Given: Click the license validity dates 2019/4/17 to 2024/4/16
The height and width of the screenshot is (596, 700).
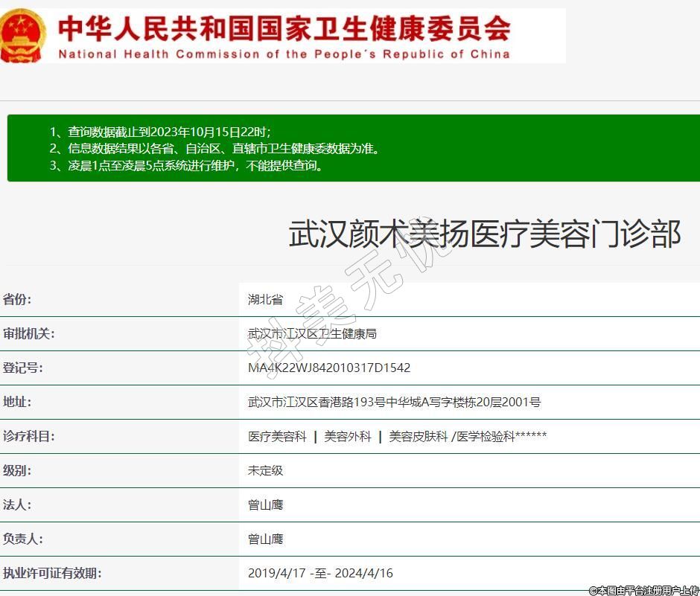Looking at the screenshot, I should coord(320,573).
